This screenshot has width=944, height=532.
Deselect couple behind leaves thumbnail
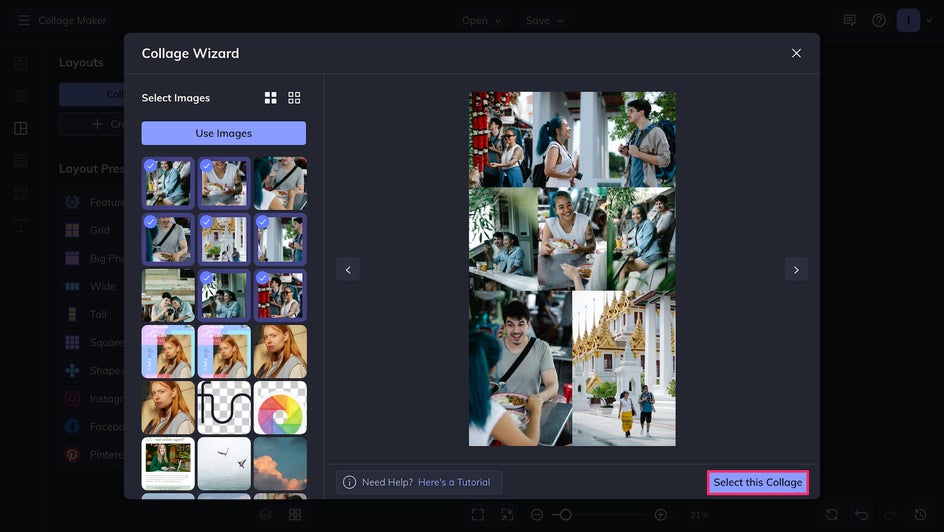(224, 295)
